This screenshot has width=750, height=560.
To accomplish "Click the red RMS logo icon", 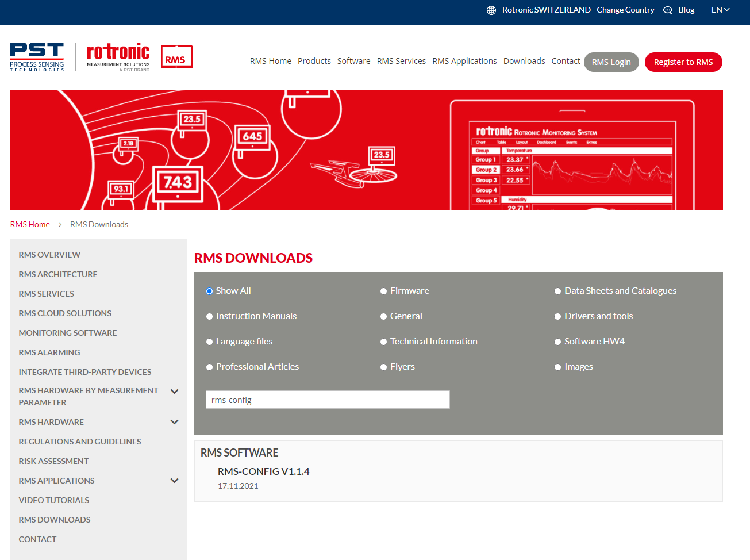I will (176, 57).
